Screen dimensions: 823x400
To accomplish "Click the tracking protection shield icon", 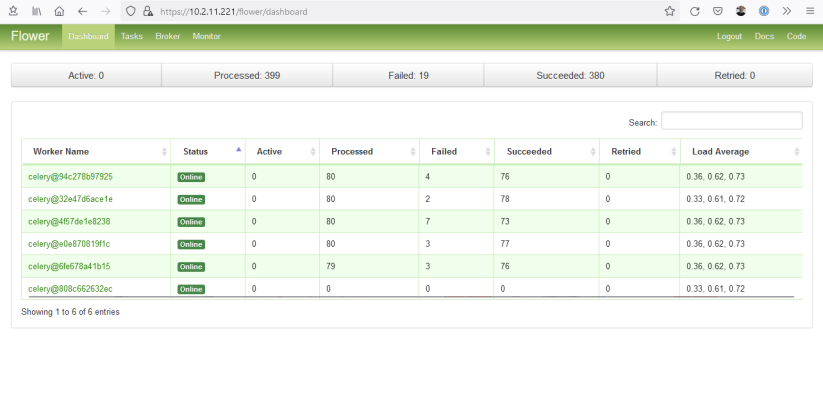I will click(x=131, y=11).
